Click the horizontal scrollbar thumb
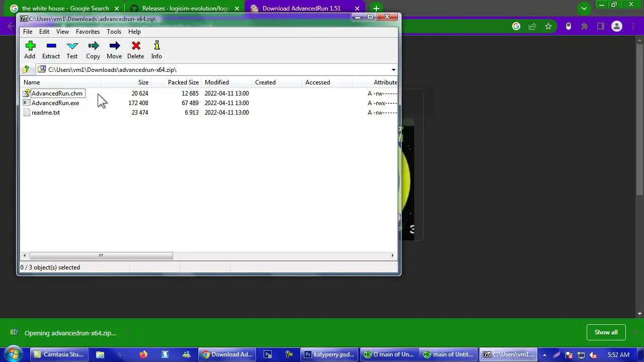The height and width of the screenshot is (362, 644). (x=101, y=255)
